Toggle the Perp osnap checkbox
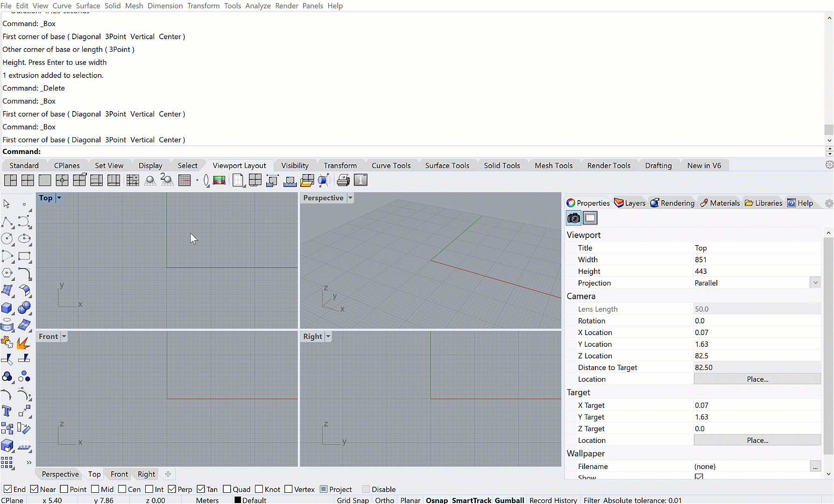 pos(172,489)
